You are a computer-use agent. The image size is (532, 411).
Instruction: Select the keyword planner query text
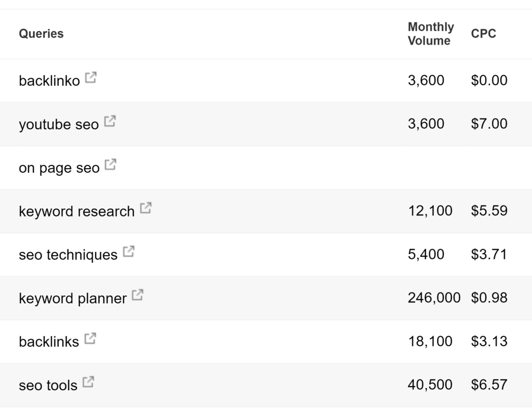click(x=73, y=298)
